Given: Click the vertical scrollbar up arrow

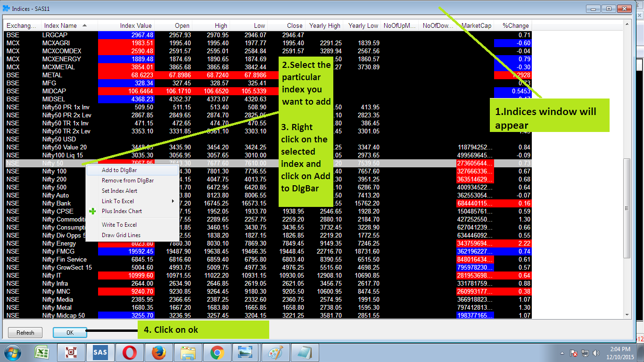Looking at the screenshot, I should pyautogui.click(x=627, y=25).
